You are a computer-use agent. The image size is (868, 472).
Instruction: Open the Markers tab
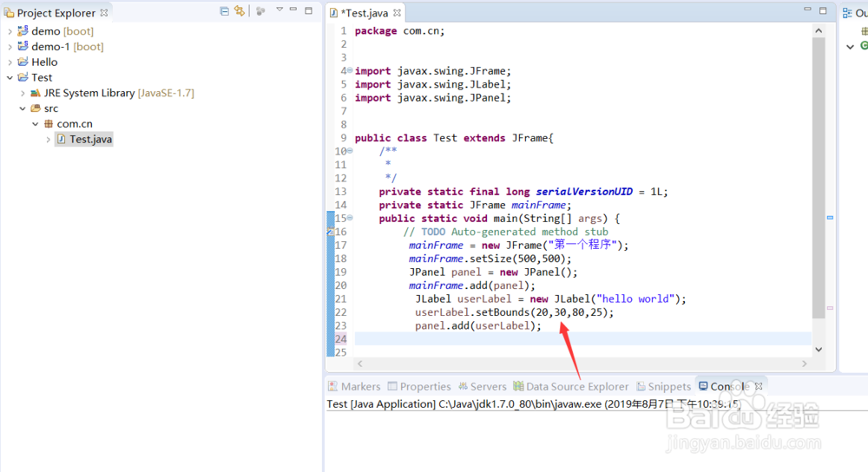[354, 386]
